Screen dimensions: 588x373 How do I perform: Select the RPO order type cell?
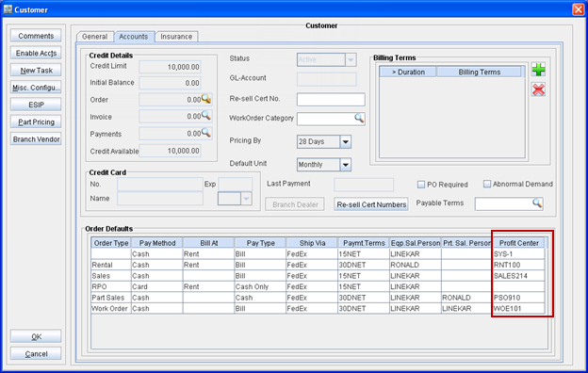point(111,286)
